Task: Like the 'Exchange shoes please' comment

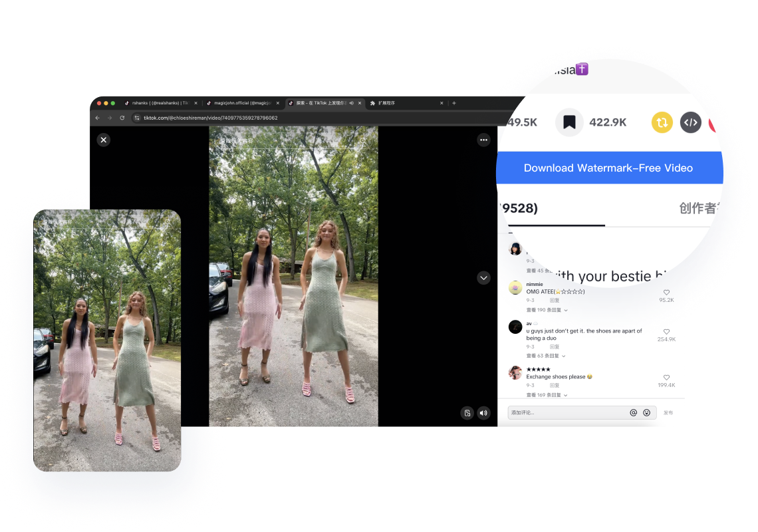Action: (x=666, y=378)
